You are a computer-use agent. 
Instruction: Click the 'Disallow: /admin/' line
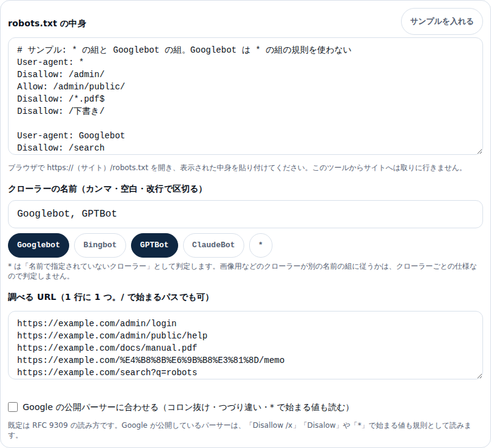(61, 74)
